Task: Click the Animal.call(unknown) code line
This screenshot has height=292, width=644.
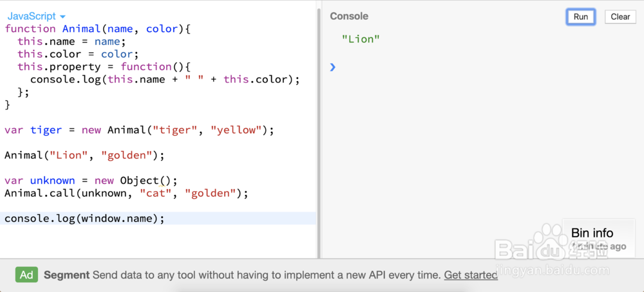Action: pyautogui.click(x=126, y=193)
